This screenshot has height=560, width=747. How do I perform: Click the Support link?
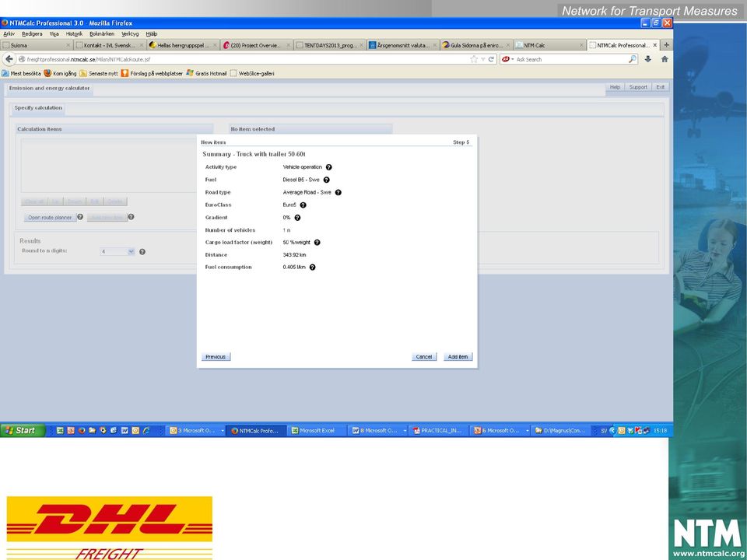tap(638, 87)
